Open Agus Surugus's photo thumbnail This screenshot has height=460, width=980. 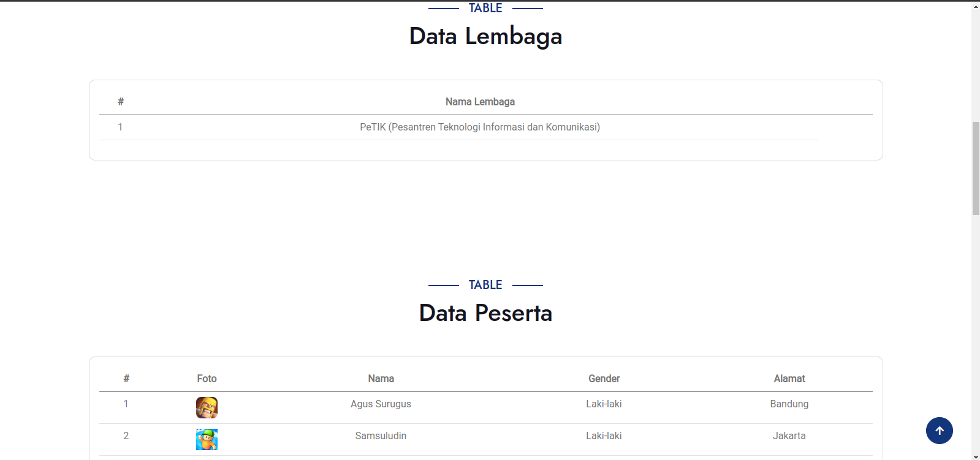point(207,407)
